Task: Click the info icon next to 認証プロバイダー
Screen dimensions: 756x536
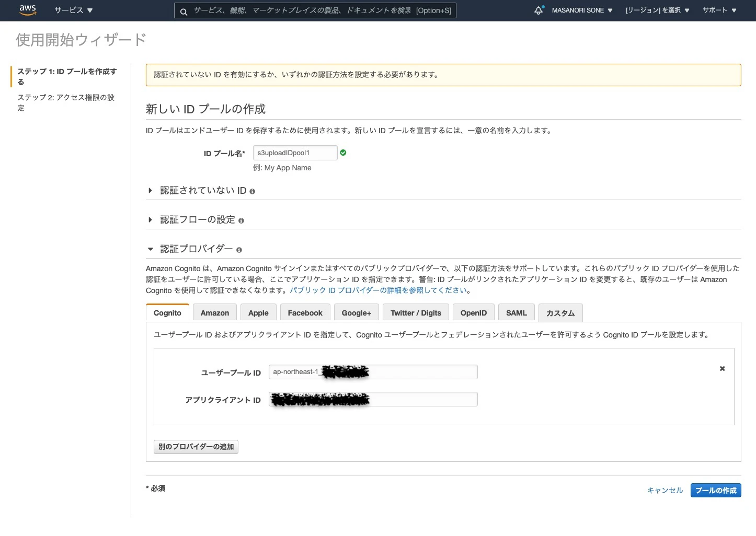Action: (x=239, y=249)
